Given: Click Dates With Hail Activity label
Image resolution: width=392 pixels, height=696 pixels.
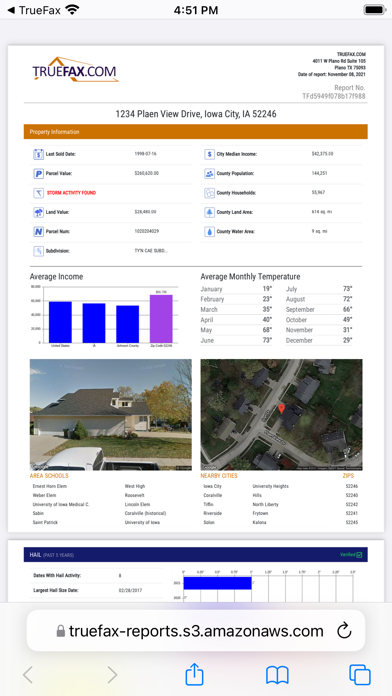Looking at the screenshot, I should (x=57, y=576).
